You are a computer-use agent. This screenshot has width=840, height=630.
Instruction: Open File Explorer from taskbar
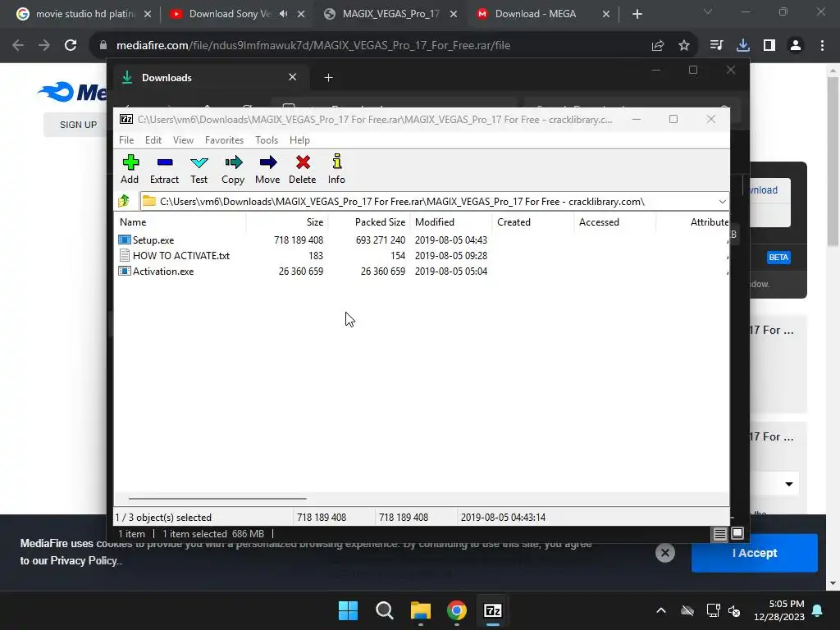tap(421, 610)
